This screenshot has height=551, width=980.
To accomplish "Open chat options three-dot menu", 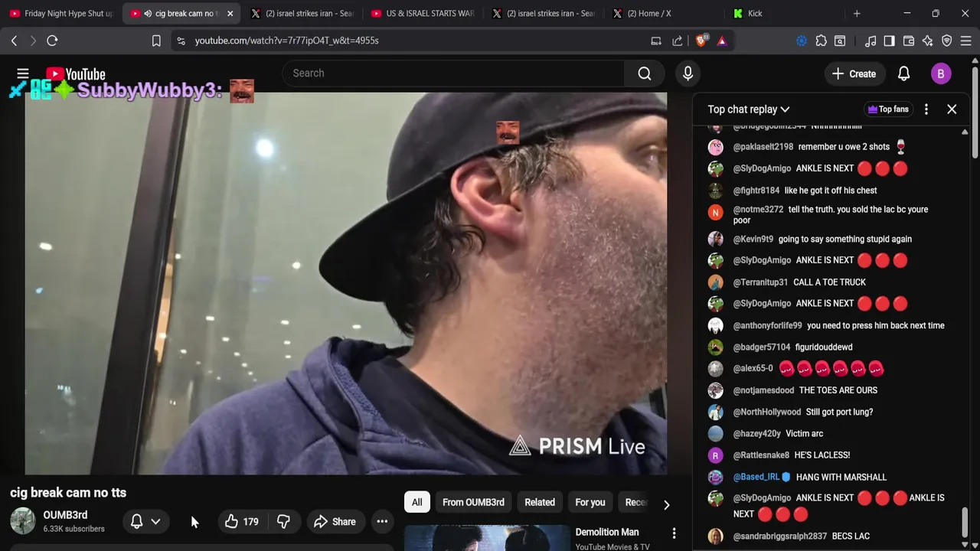I will (x=926, y=109).
